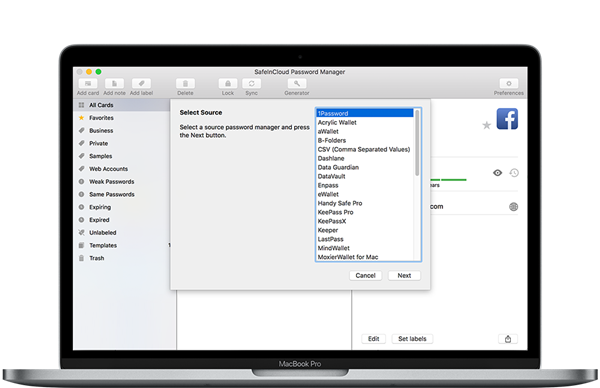Click the Add card toolbar icon
Screen dimensions: 600x388
coord(88,83)
